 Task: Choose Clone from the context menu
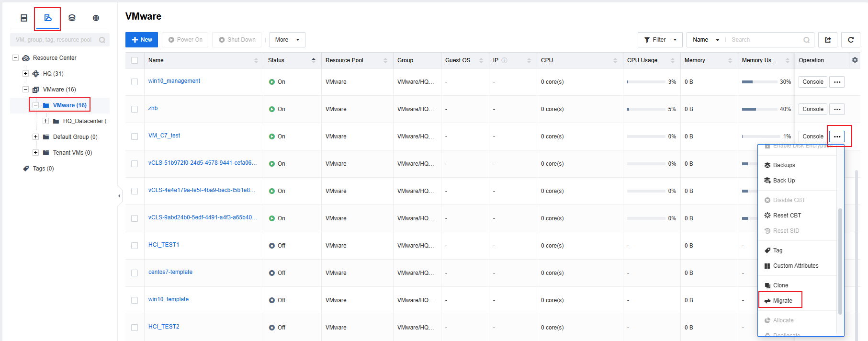point(780,285)
